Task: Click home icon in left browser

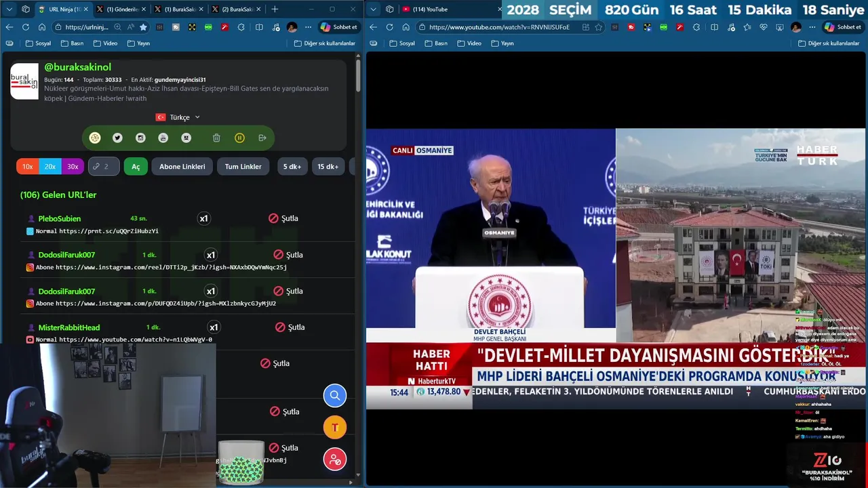Action: click(x=41, y=27)
